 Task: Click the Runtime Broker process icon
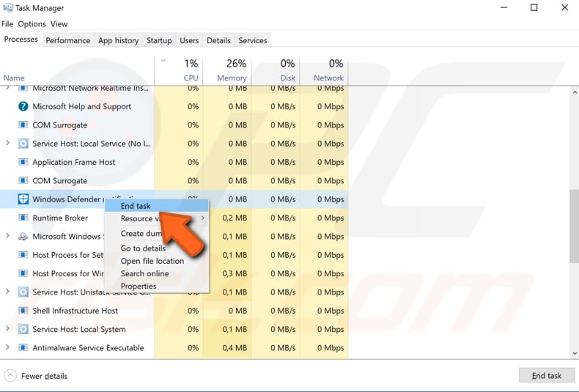coord(23,218)
